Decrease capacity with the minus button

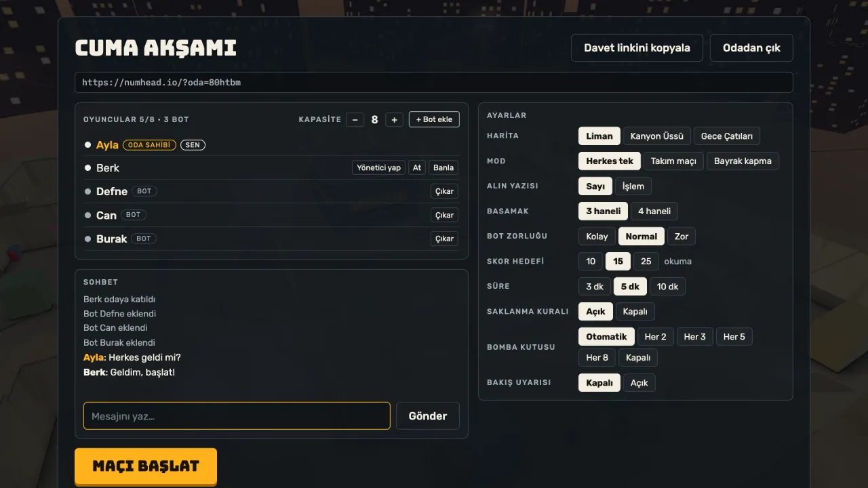pos(355,119)
